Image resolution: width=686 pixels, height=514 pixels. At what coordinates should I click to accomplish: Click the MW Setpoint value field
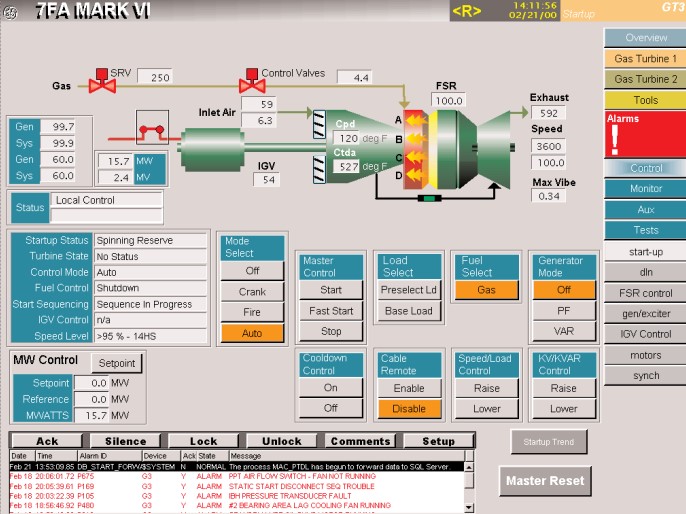coord(91,383)
